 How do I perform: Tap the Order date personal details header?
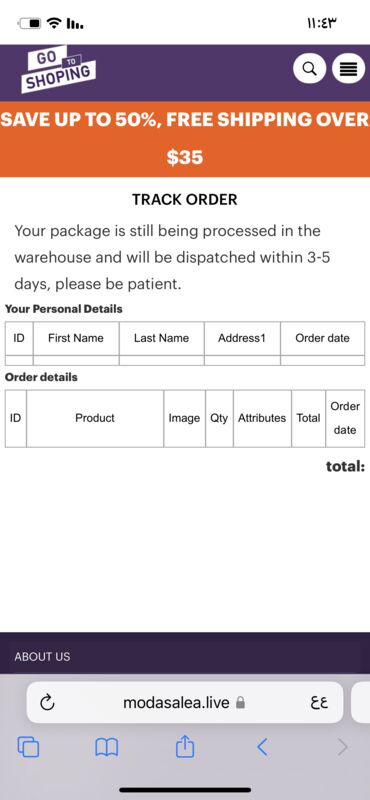[x=323, y=338]
